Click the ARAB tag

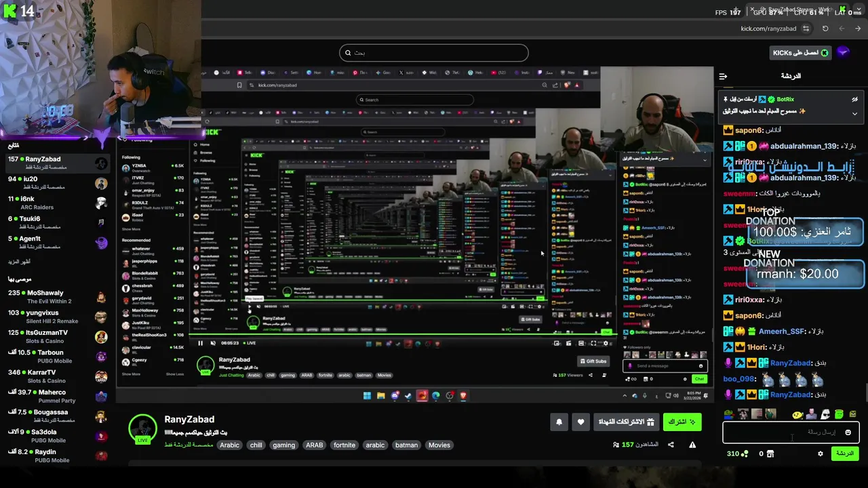[314, 445]
